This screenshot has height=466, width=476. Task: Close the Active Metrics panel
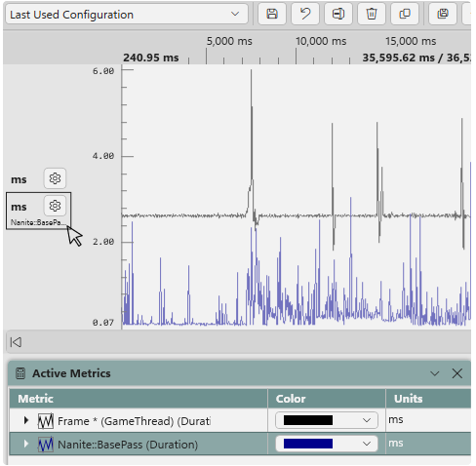point(457,373)
